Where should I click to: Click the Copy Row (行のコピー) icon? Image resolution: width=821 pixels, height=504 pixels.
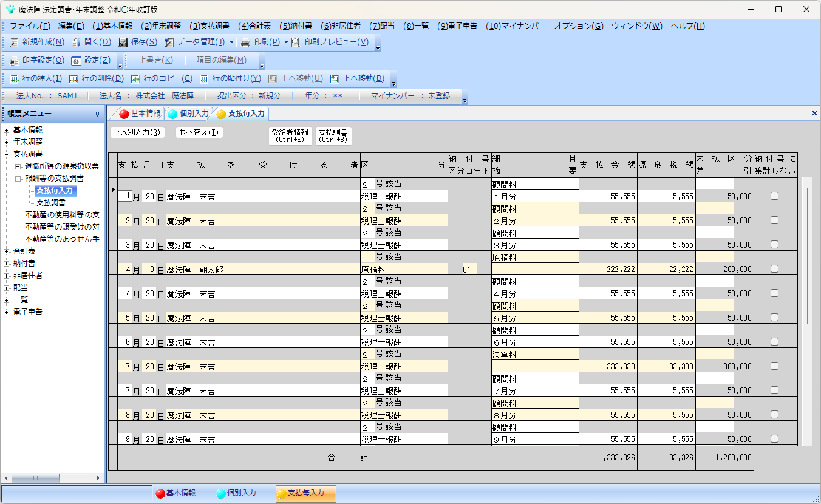[135, 78]
